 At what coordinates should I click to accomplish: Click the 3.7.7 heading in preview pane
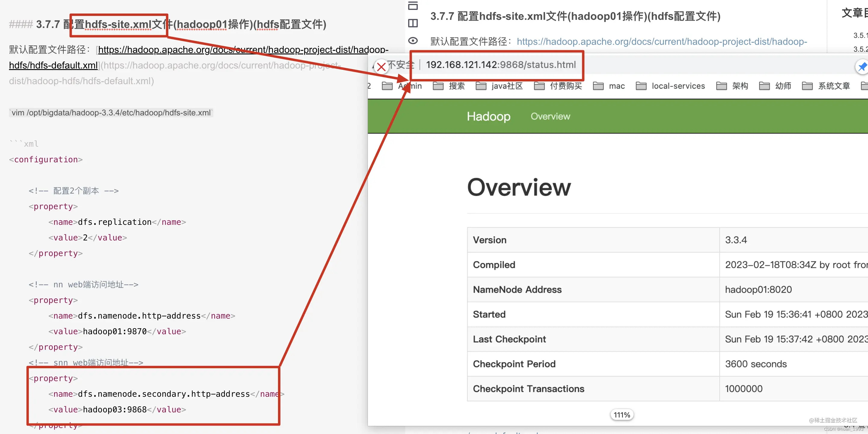tap(575, 16)
